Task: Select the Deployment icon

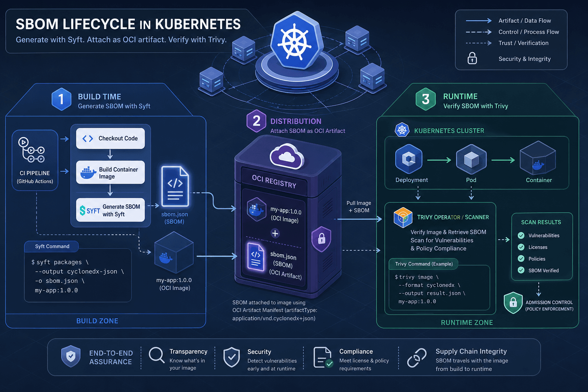Action: tap(408, 159)
